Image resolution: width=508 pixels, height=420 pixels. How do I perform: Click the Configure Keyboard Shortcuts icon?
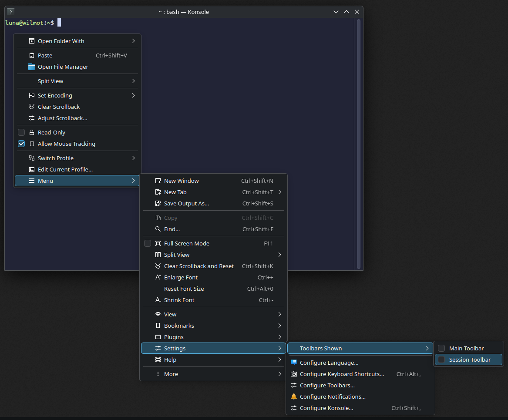294,374
